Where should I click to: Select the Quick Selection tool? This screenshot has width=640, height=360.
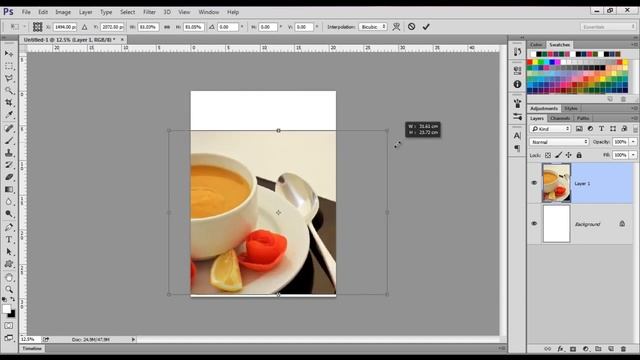(x=9, y=90)
